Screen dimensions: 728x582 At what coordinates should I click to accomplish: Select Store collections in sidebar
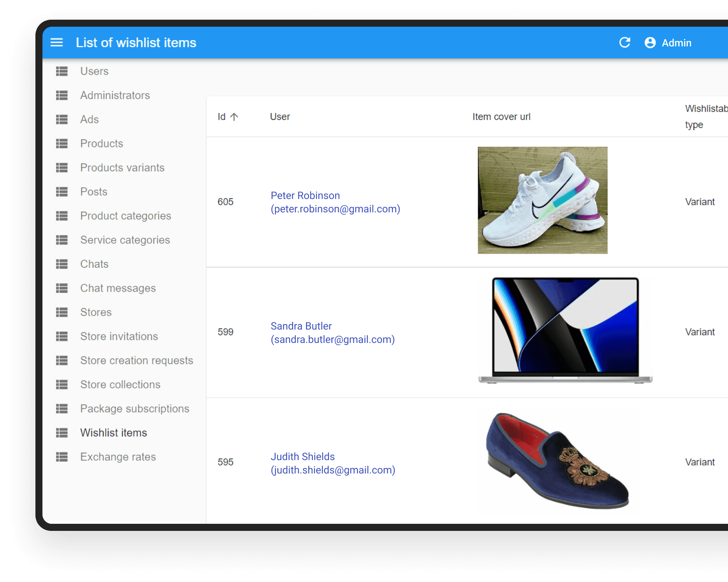point(120,385)
